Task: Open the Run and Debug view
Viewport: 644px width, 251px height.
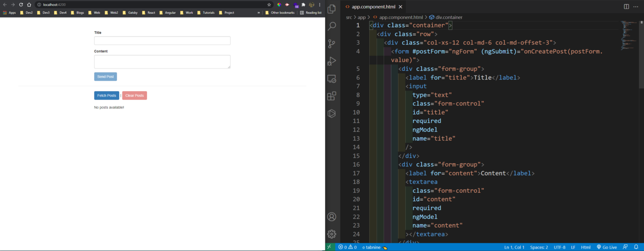Action: click(332, 61)
